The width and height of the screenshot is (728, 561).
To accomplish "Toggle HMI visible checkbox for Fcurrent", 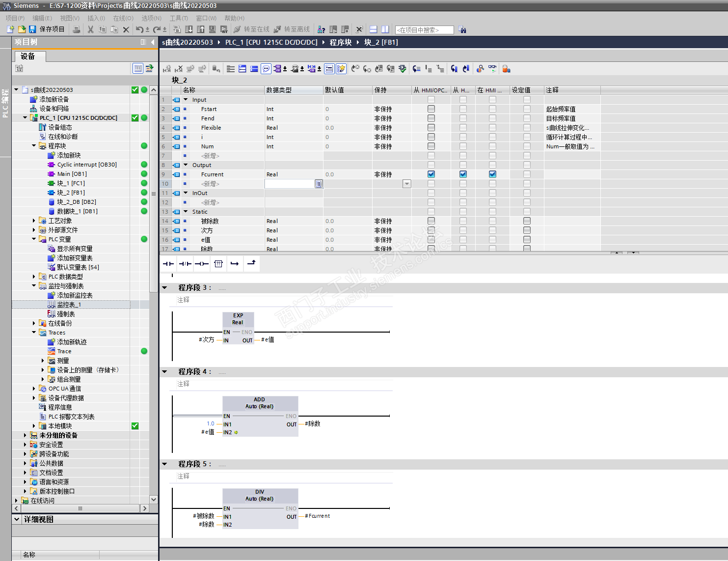I will coord(492,174).
